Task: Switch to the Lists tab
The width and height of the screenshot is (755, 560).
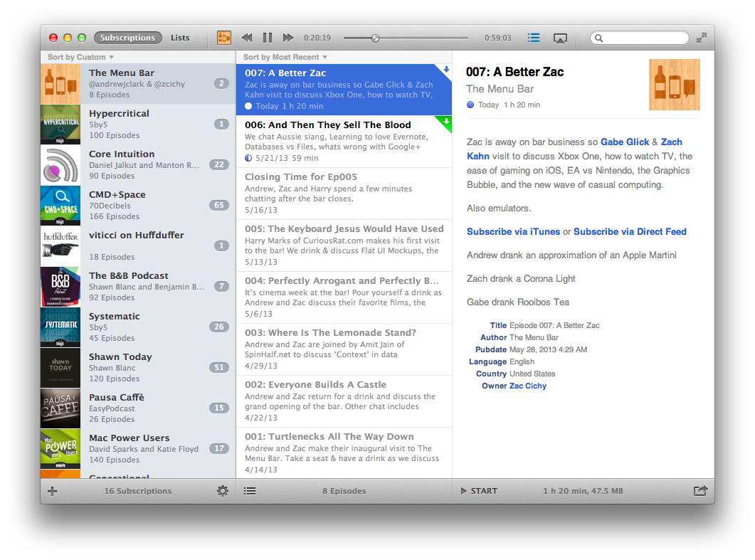Action: click(180, 38)
